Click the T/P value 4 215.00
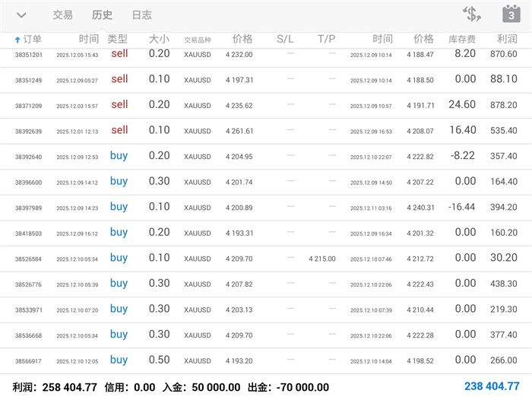The image size is (532, 397). (x=322, y=259)
